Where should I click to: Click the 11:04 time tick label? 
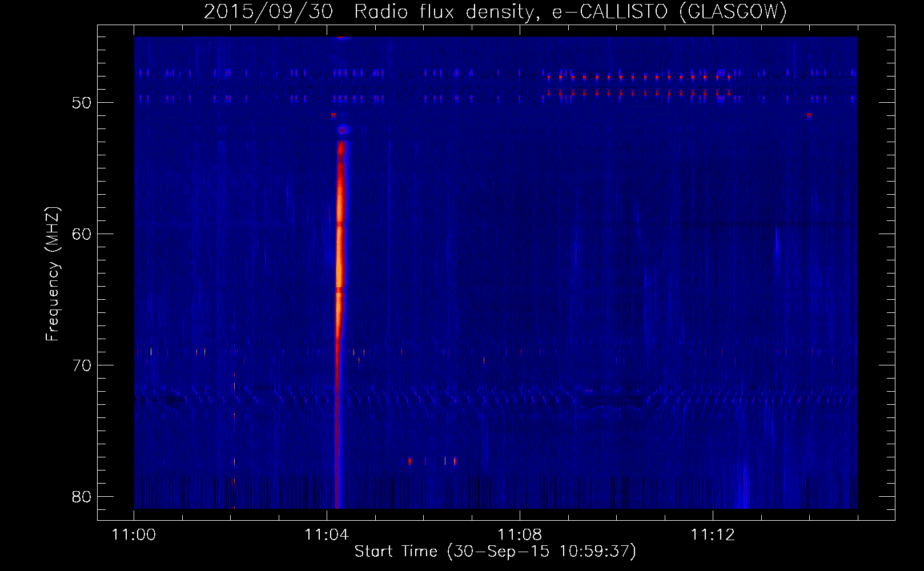tap(327, 534)
